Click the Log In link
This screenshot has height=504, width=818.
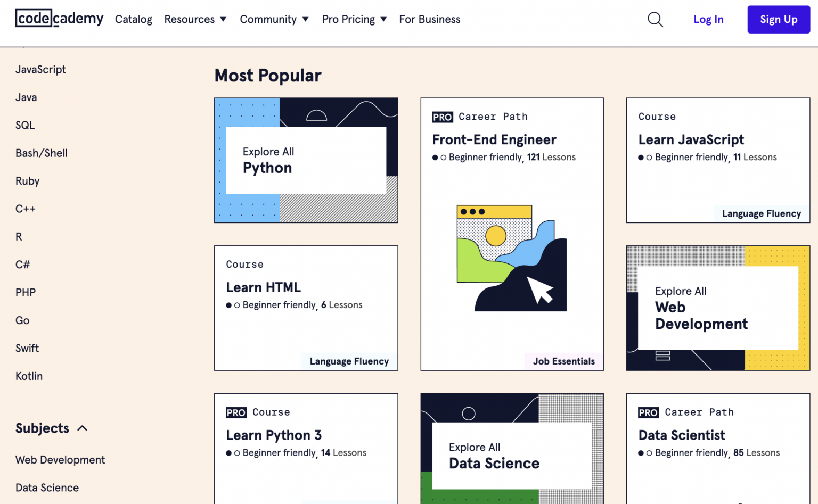tap(708, 19)
